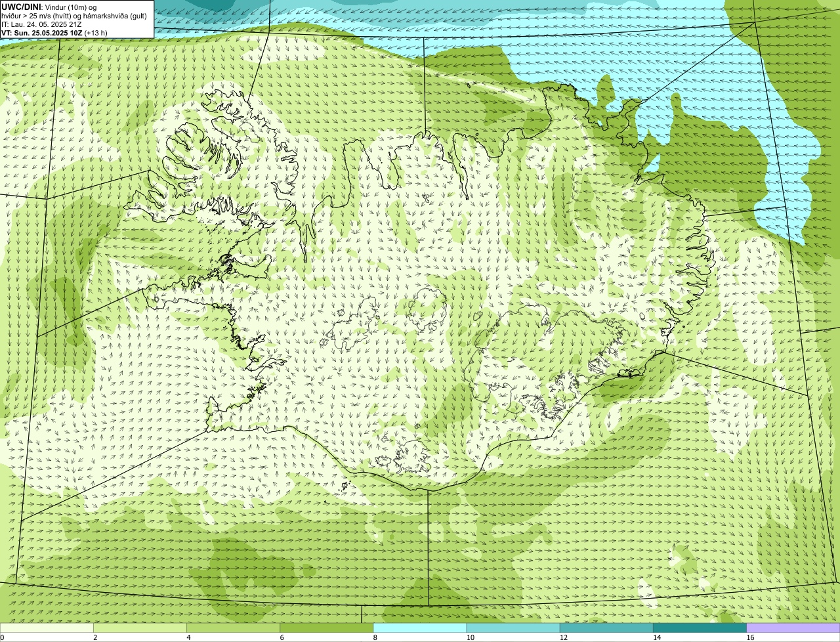
Task: Click the legend scale label '10'
Action: (x=471, y=637)
